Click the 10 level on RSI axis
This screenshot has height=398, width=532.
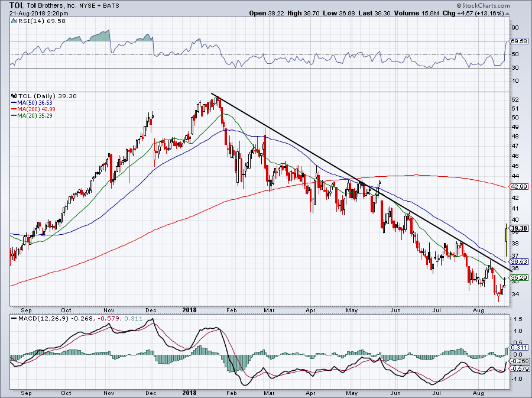tap(515, 81)
